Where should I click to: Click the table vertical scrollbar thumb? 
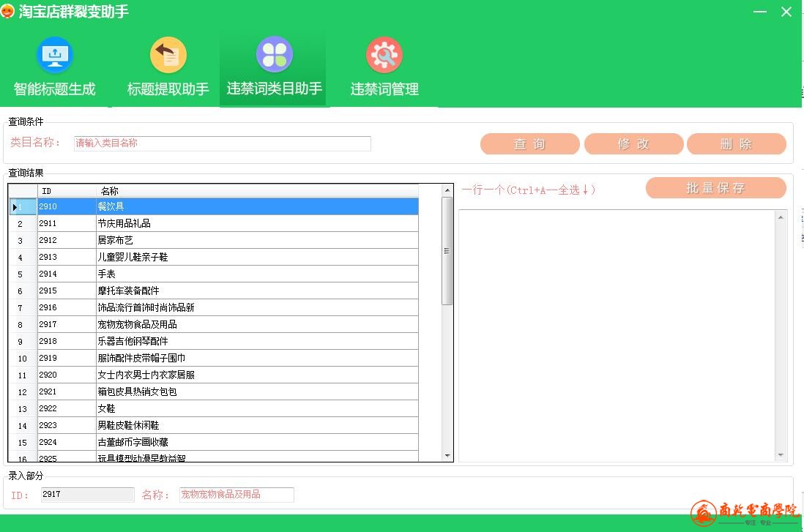(x=447, y=251)
